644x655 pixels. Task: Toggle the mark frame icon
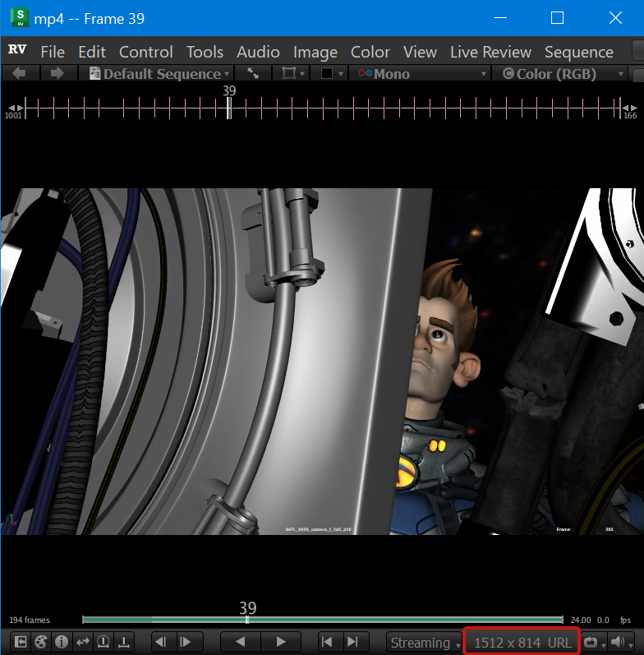point(123,642)
